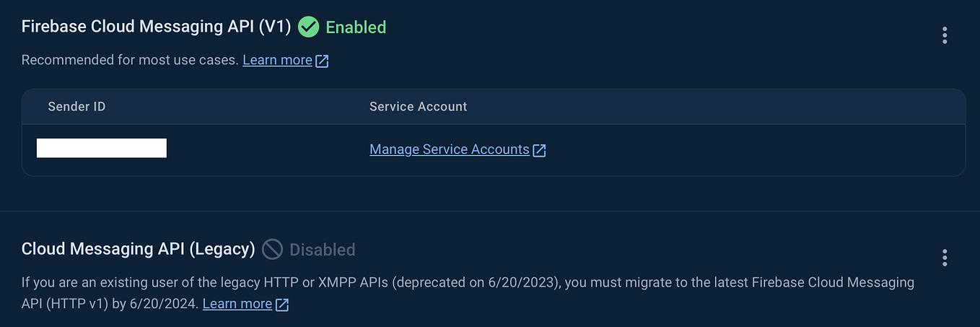Open the three-dot menu for Cloud Messaging API (Legacy)
The width and height of the screenshot is (980, 327).
click(945, 258)
